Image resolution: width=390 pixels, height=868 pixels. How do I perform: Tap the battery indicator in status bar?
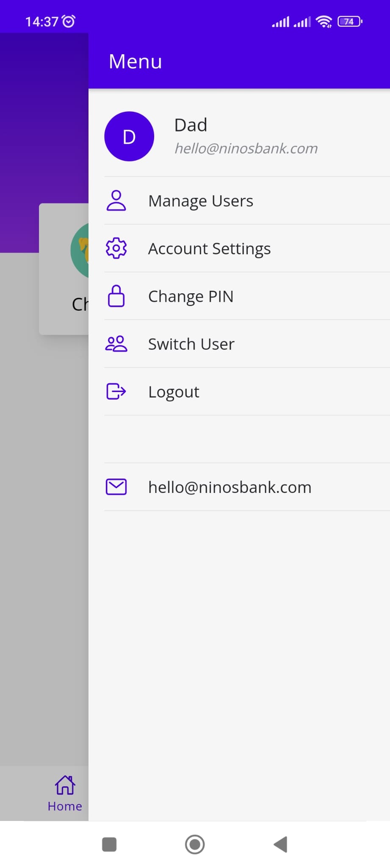350,22
